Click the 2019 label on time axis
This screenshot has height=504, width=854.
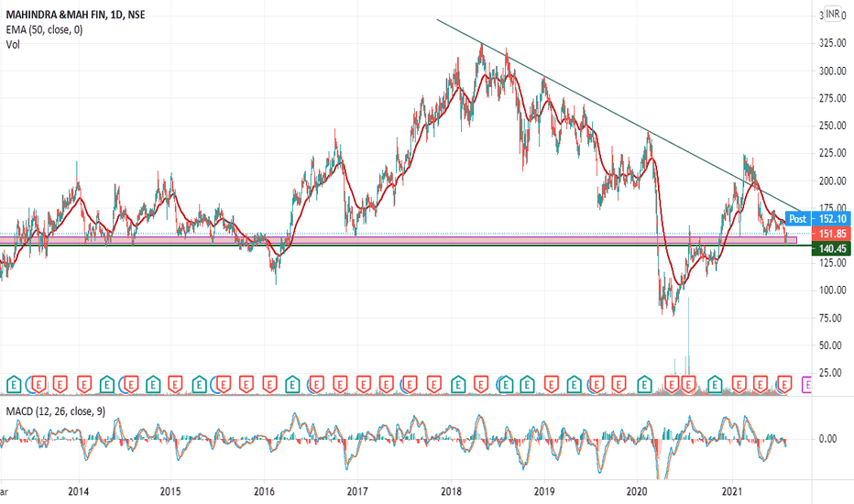(544, 491)
